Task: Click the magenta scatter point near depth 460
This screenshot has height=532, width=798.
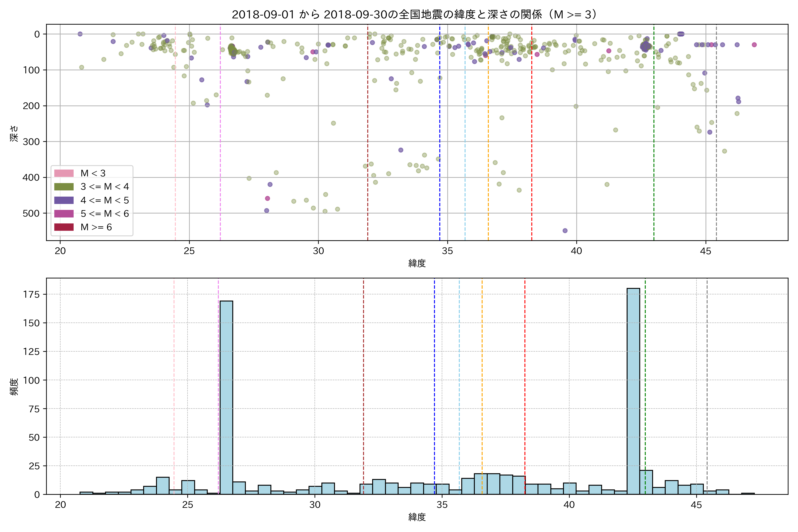Action: click(x=267, y=198)
